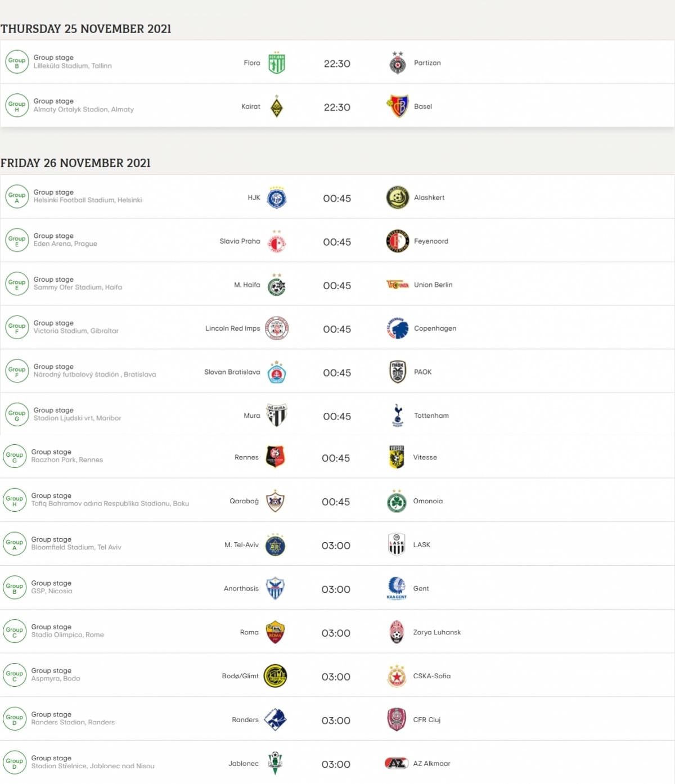
Task: Open the Slavia Praha team link
Action: pos(240,241)
